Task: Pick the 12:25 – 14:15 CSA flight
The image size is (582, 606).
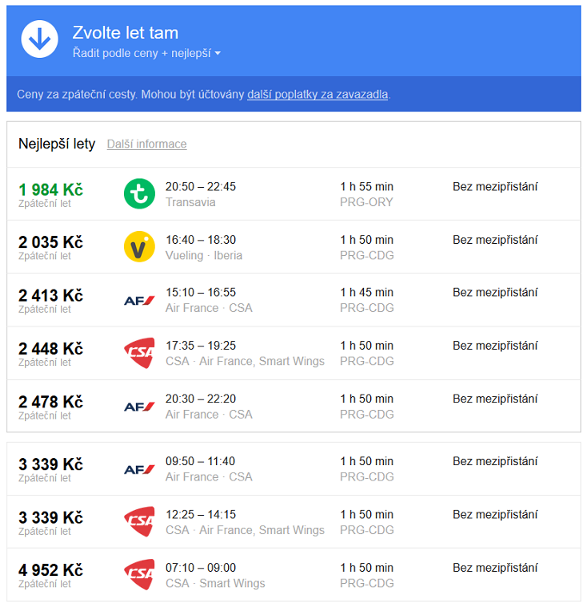Action: 294,522
